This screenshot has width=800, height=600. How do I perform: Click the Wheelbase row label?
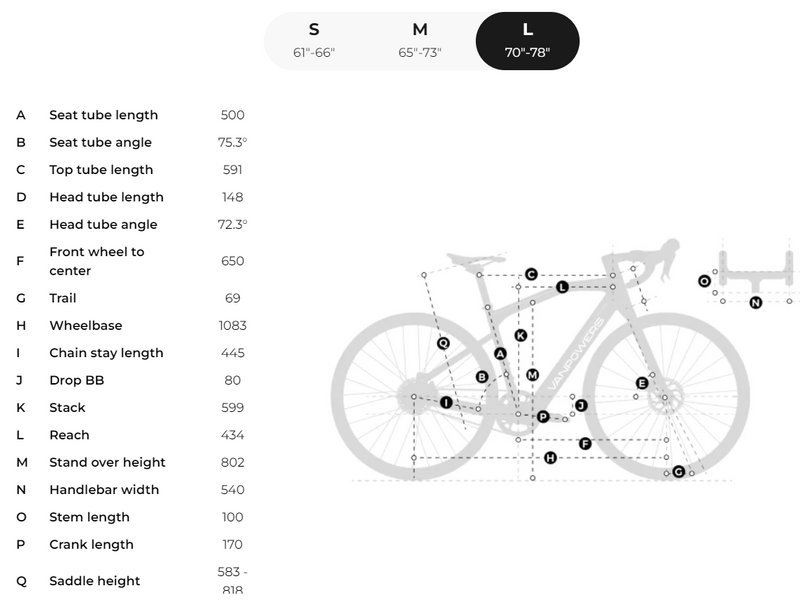[x=86, y=326]
